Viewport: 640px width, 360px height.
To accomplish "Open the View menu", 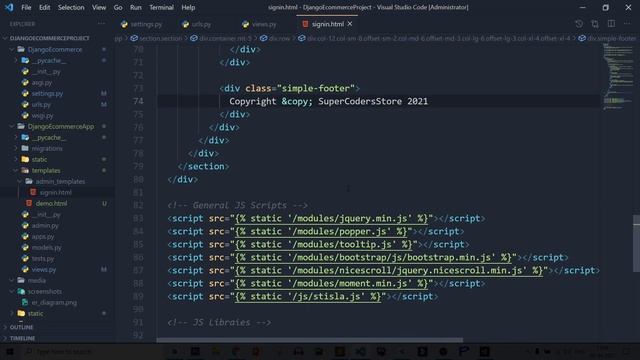I will click(99, 7).
